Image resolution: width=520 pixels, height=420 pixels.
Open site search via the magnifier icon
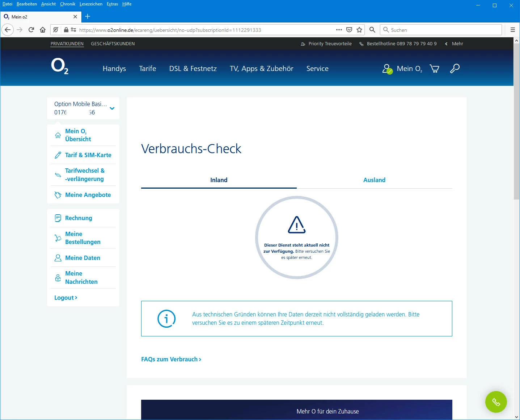pos(455,68)
